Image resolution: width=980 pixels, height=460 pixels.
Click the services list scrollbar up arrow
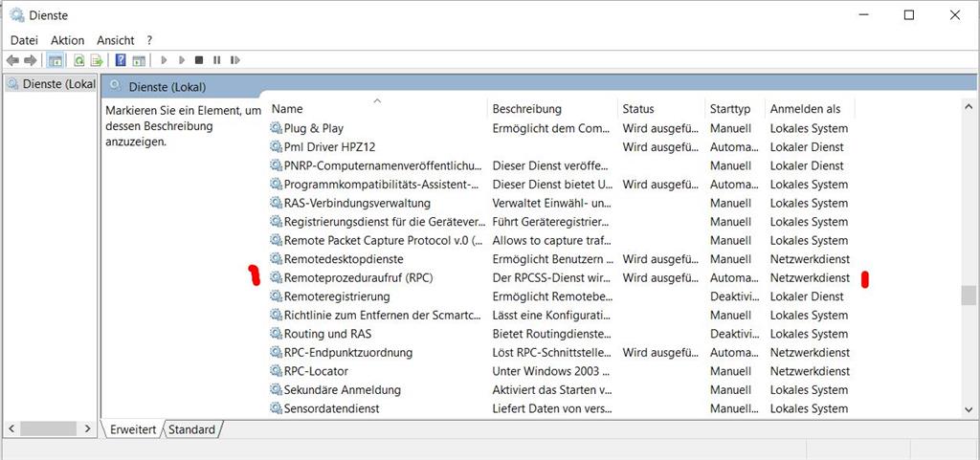point(969,107)
